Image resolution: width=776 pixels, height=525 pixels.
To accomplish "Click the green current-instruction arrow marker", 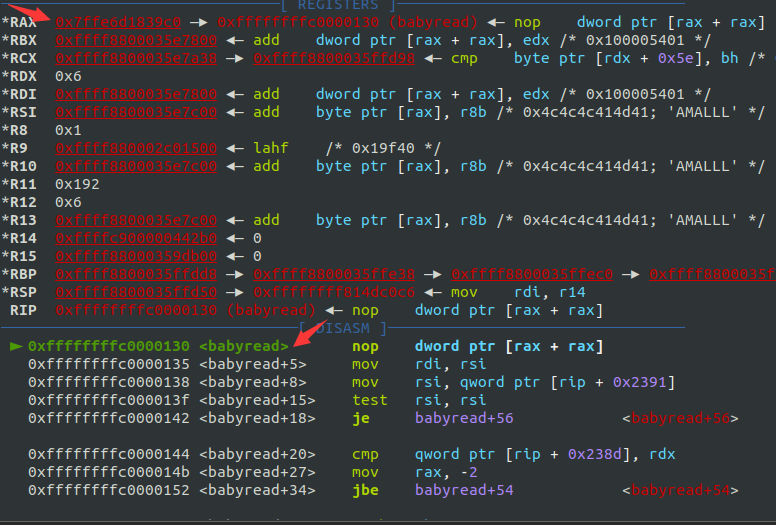I will pyautogui.click(x=16, y=346).
